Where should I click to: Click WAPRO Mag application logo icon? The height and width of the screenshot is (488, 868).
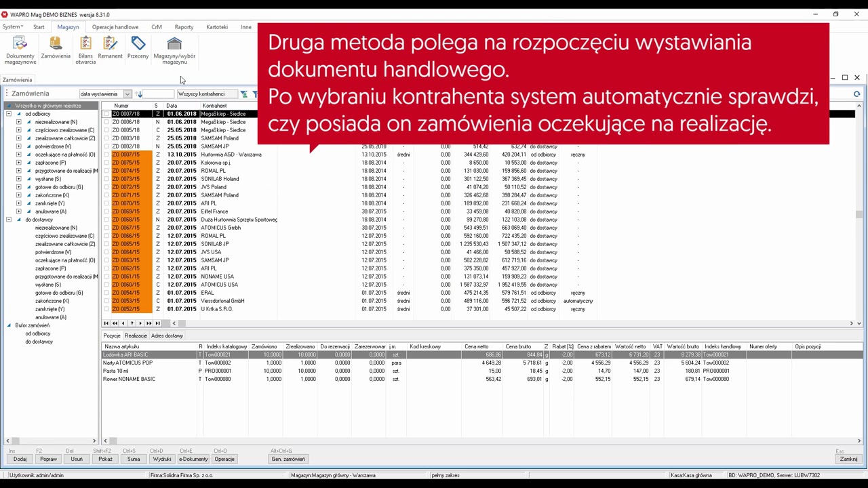[5, 14]
